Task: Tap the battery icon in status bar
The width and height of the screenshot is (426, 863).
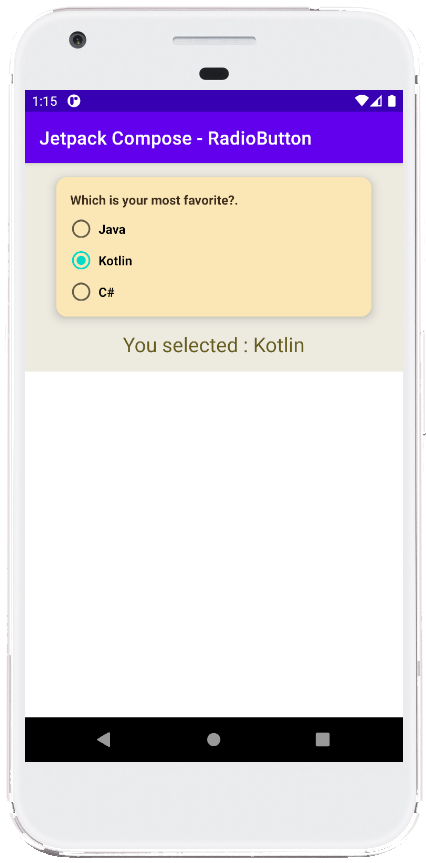Action: [x=391, y=101]
